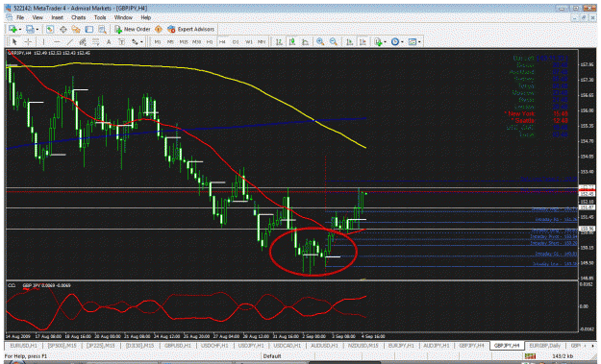Image resolution: width=601 pixels, height=364 pixels.
Task: Select the Text Label tool
Action: click(121, 41)
